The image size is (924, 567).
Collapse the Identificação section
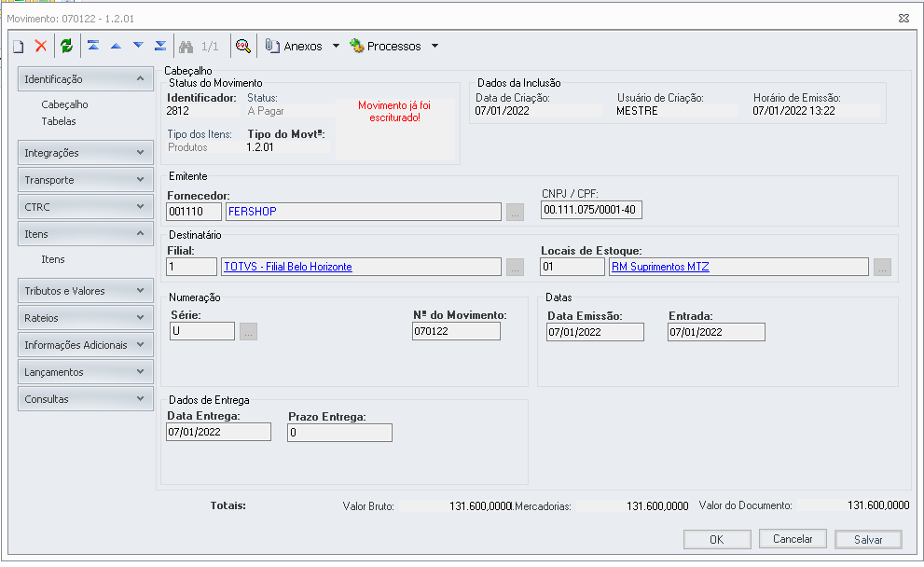click(86, 79)
